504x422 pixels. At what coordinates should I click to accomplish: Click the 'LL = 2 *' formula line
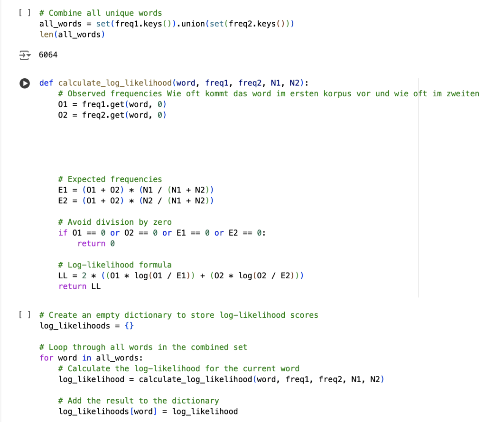pyautogui.click(x=181, y=275)
